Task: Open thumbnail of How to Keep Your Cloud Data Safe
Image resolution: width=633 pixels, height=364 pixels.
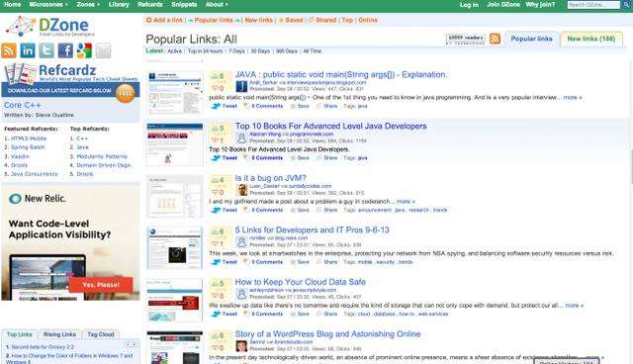Action: click(174, 301)
